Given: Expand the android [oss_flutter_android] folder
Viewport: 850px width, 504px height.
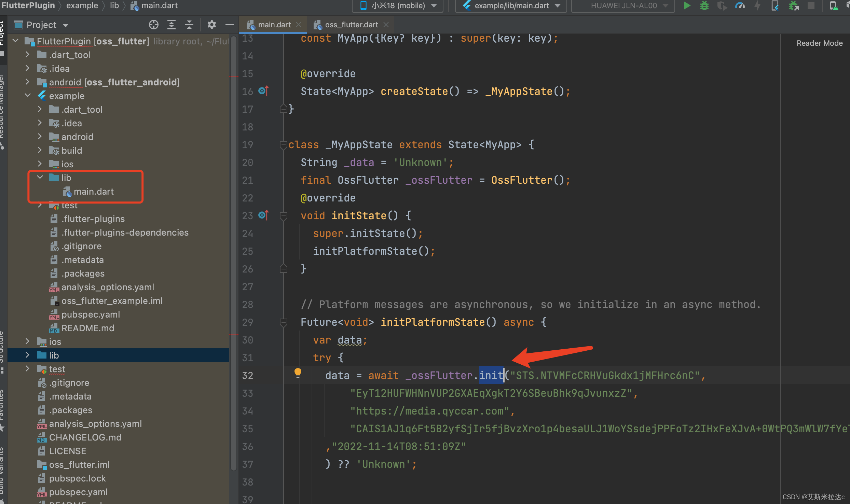Looking at the screenshot, I should [28, 82].
